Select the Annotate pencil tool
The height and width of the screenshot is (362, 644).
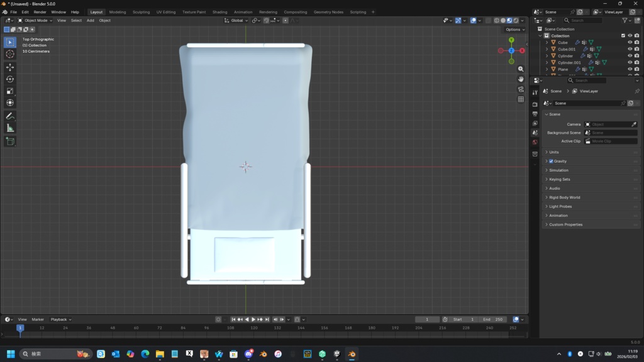[10, 116]
